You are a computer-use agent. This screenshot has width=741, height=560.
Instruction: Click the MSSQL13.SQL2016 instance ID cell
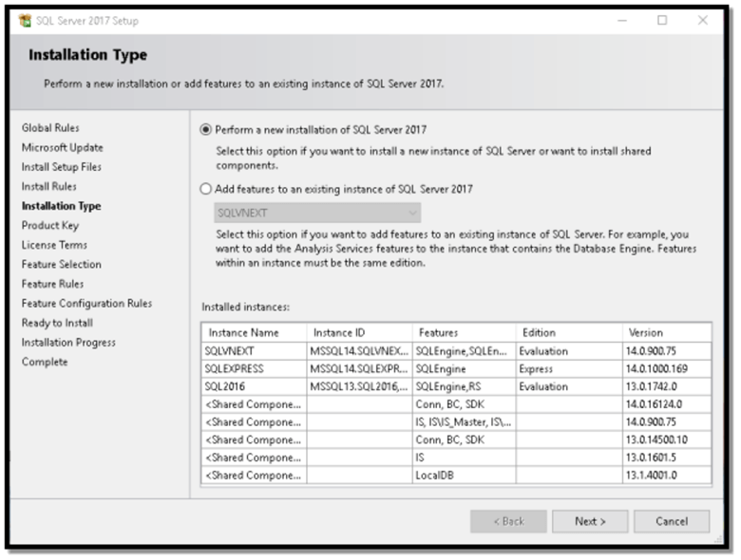(360, 386)
